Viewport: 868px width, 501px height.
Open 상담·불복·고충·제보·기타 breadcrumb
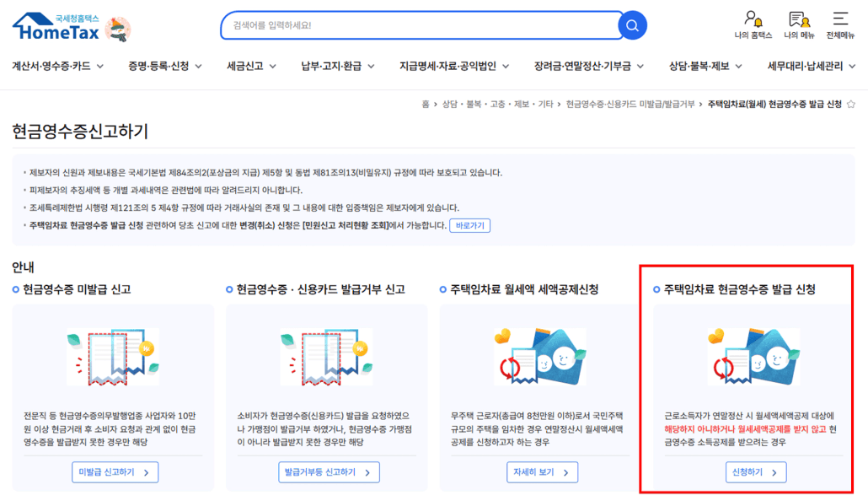(497, 105)
